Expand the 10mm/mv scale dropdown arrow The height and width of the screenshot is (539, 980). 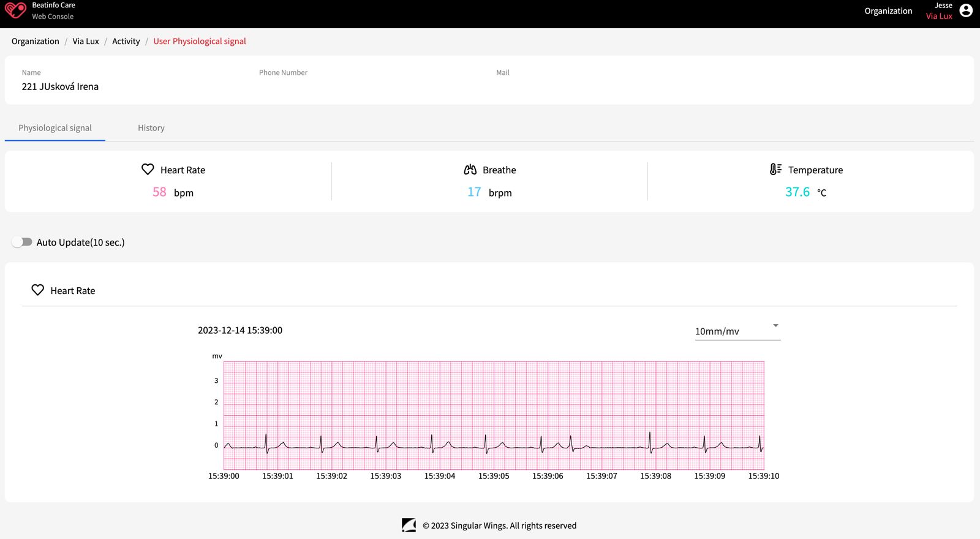(x=775, y=326)
